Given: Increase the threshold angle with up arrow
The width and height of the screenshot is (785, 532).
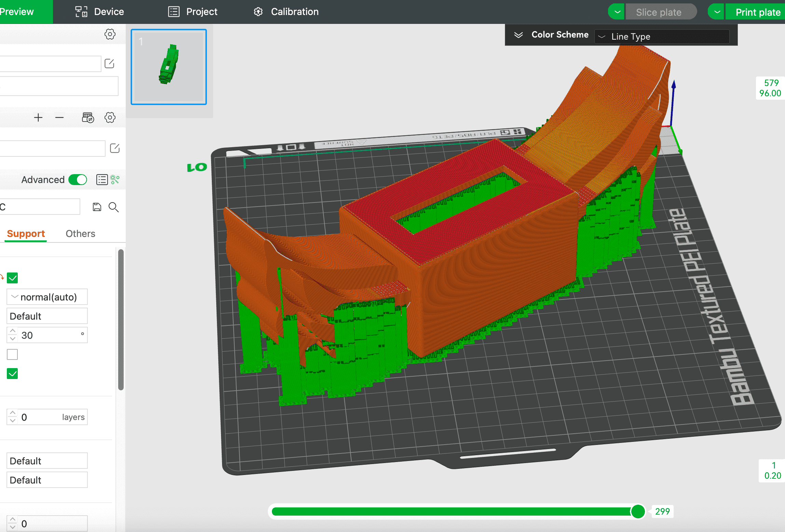Looking at the screenshot, I should (13, 331).
